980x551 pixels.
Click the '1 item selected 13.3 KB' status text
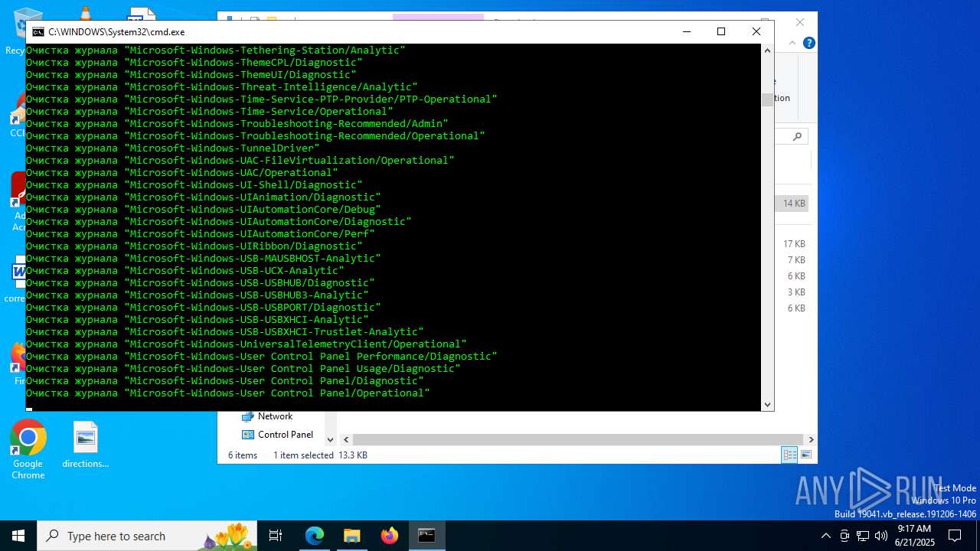coord(320,455)
